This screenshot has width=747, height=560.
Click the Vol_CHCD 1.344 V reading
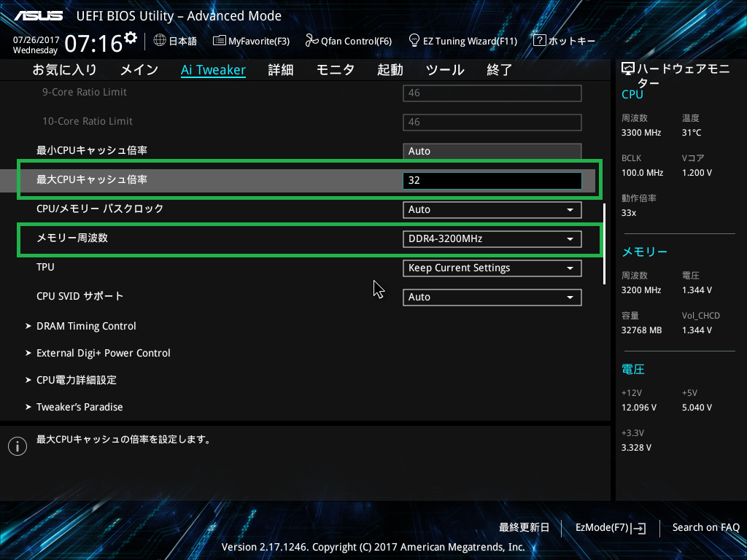[x=697, y=330]
